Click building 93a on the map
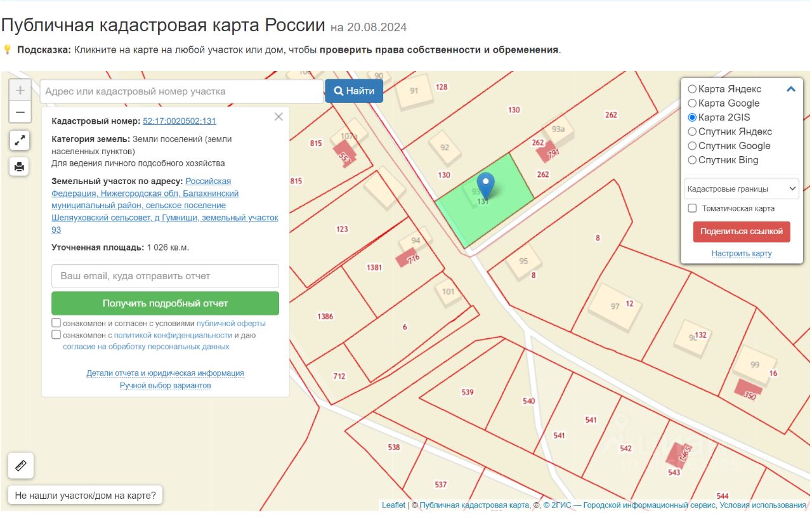The width and height of the screenshot is (812, 521). click(x=558, y=129)
